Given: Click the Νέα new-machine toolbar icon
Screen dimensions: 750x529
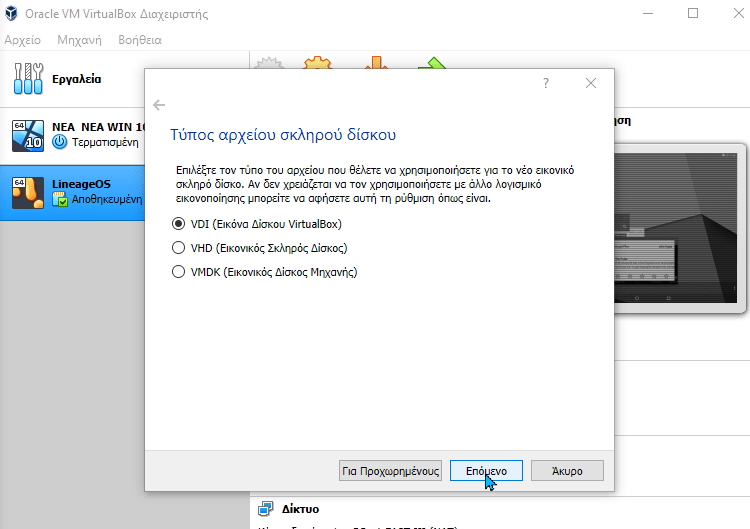Looking at the screenshot, I should tap(269, 63).
